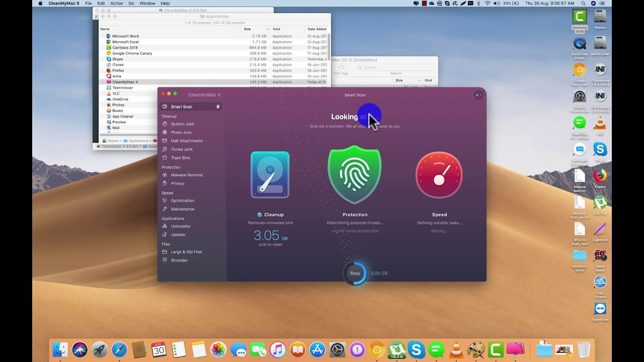Click the Wi-Fi status icon in menu bar

(x=487, y=3)
